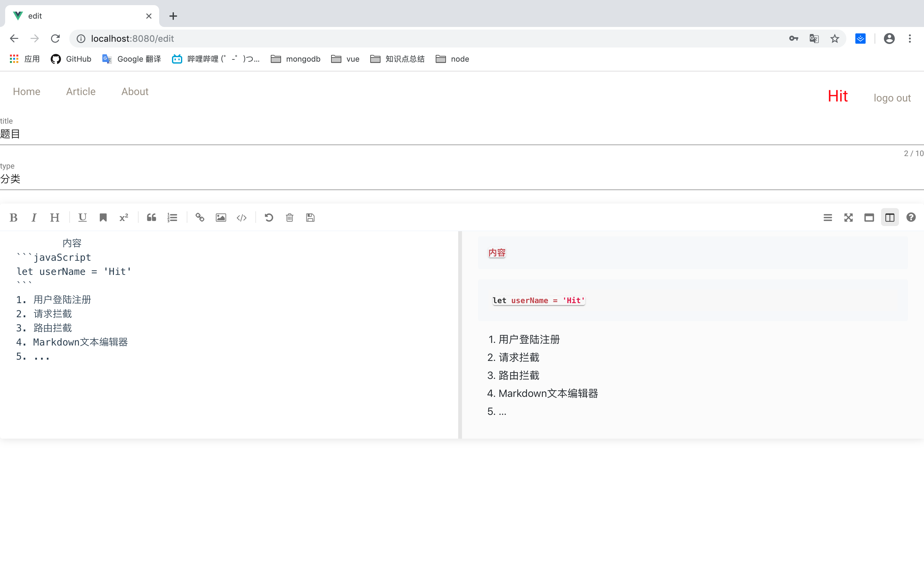Insert an image
The height and width of the screenshot is (578, 924).
(221, 217)
